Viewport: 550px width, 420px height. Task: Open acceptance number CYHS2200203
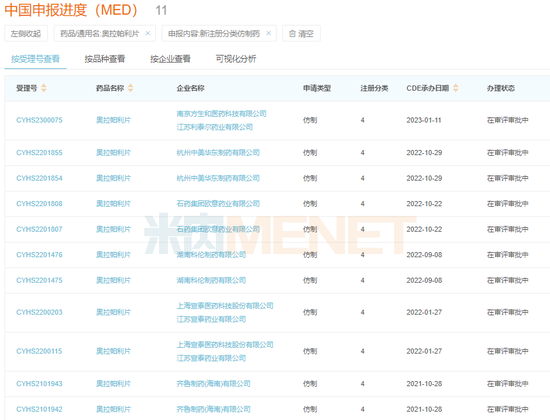pyautogui.click(x=39, y=312)
